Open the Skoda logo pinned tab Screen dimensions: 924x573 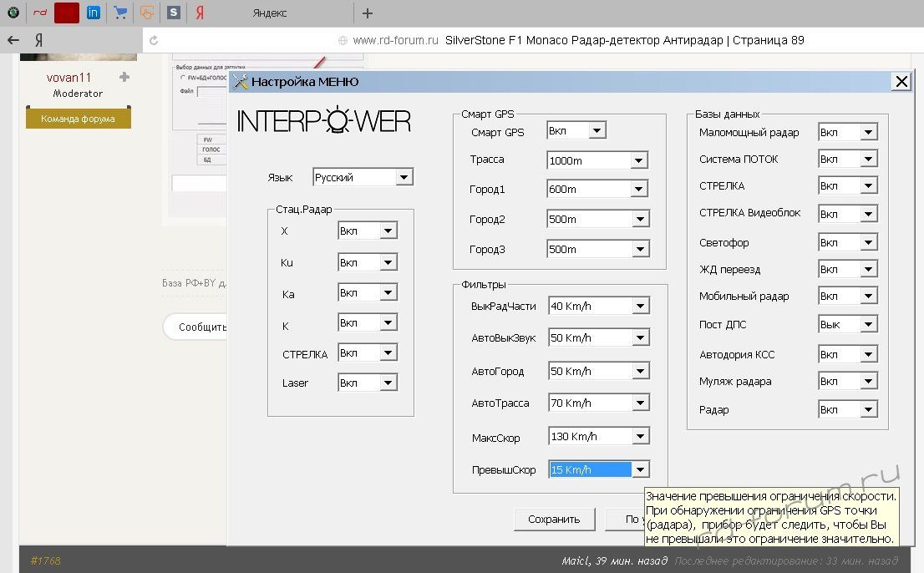point(13,13)
